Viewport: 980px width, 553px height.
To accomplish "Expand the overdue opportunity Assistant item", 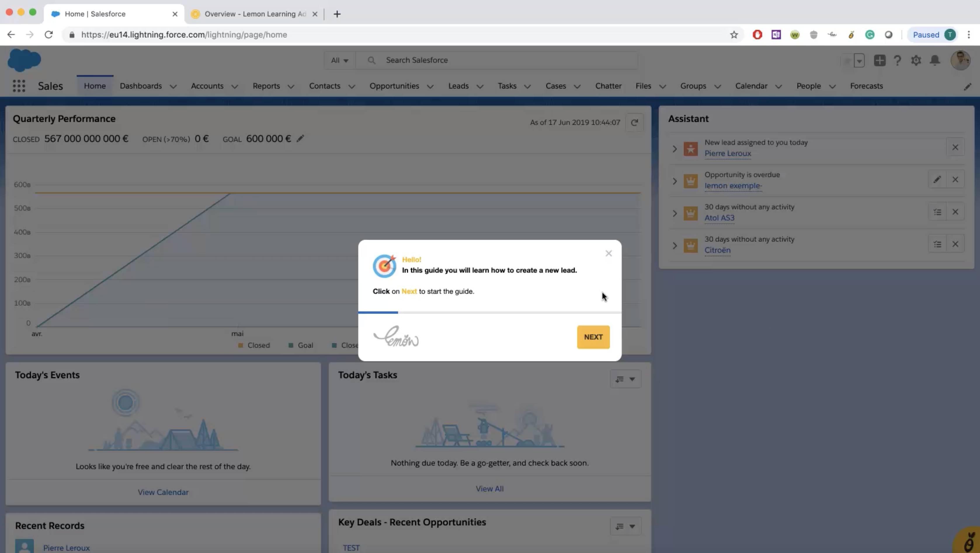I will click(x=674, y=180).
